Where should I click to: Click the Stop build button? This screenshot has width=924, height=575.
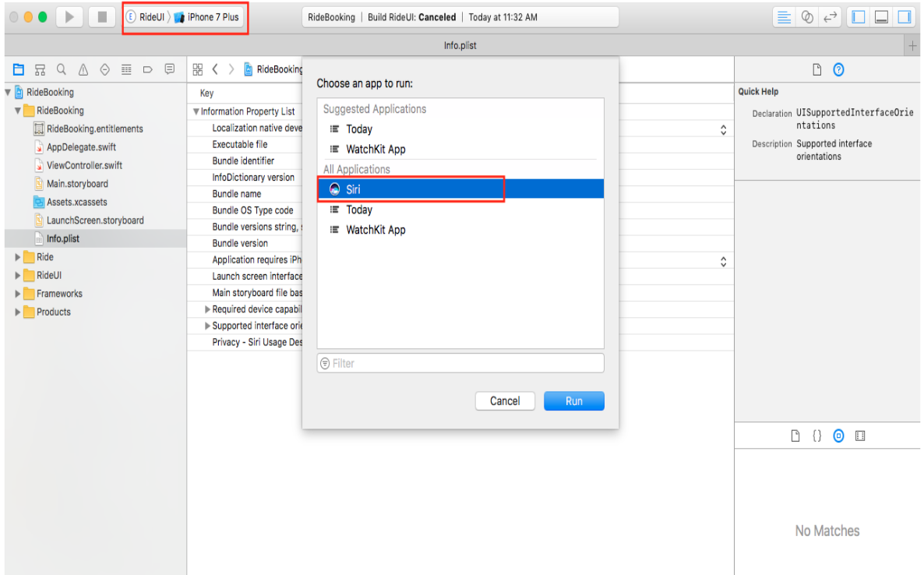[x=101, y=17]
